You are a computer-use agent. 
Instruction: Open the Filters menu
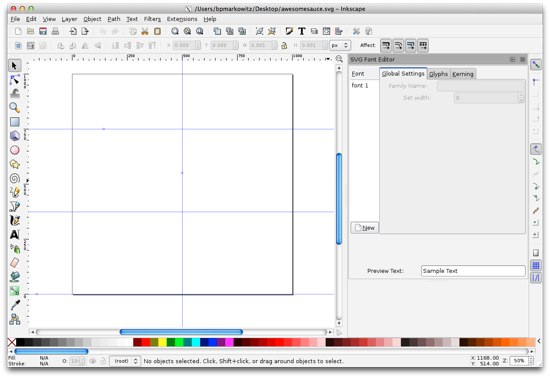coord(152,19)
